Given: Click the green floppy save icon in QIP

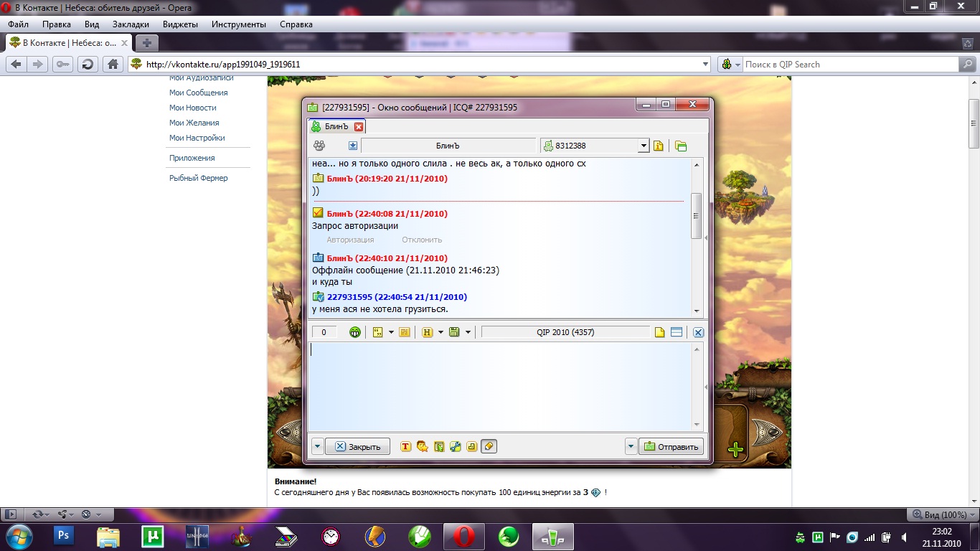Looking at the screenshot, I should point(454,332).
